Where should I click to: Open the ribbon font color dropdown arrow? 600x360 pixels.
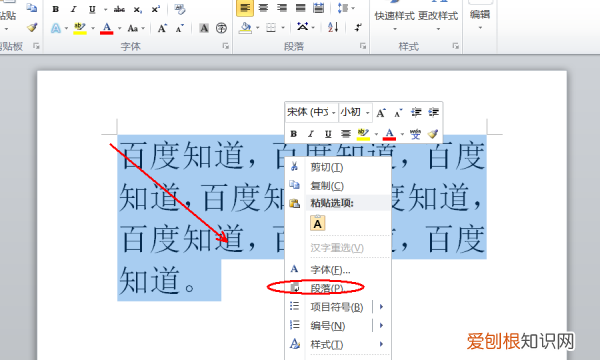[x=119, y=28]
